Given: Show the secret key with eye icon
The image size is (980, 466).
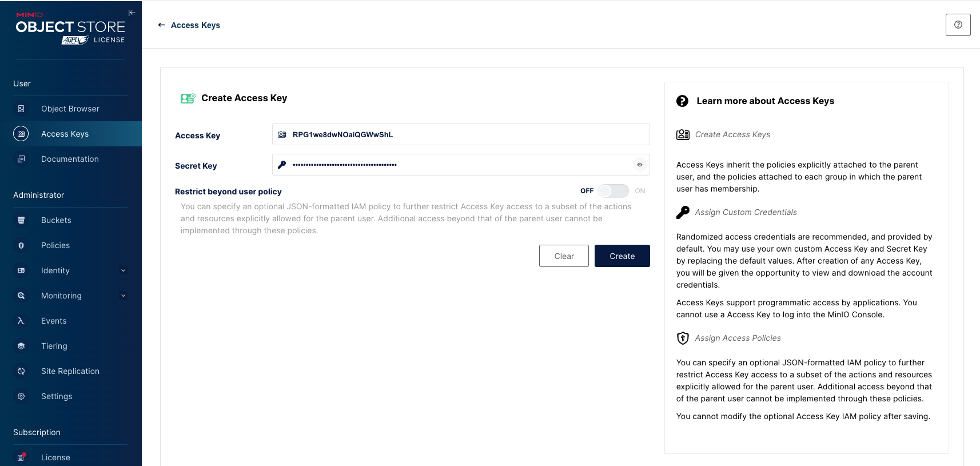Looking at the screenshot, I should 639,165.
